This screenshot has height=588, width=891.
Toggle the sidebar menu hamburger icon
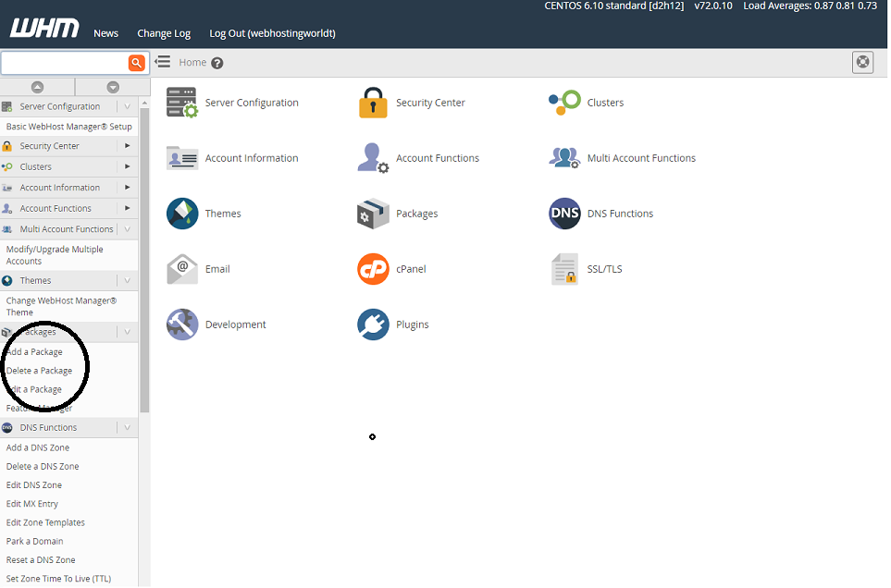coord(163,62)
